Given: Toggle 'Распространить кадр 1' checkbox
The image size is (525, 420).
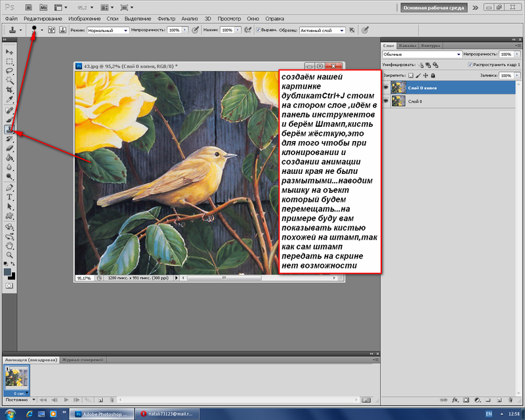Looking at the screenshot, I should click(x=469, y=65).
